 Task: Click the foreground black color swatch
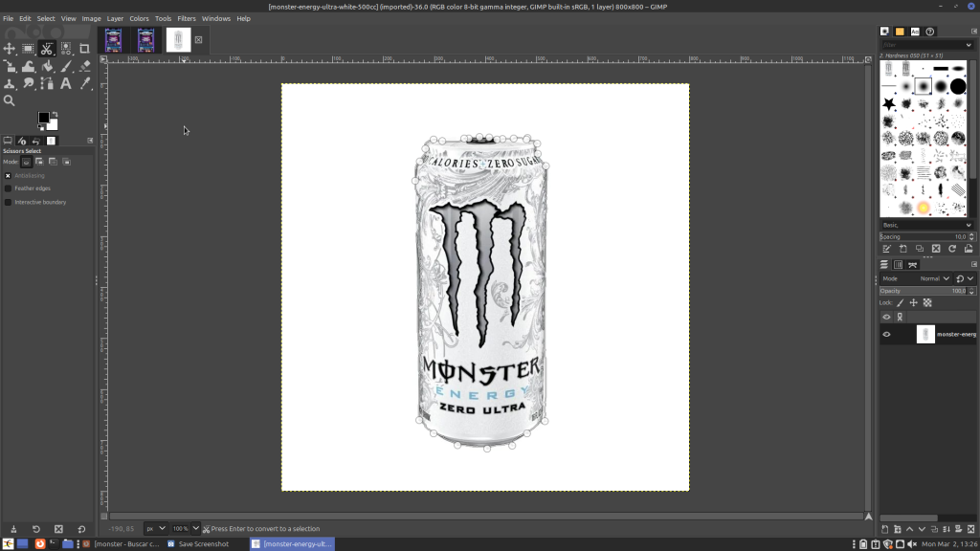[43, 118]
